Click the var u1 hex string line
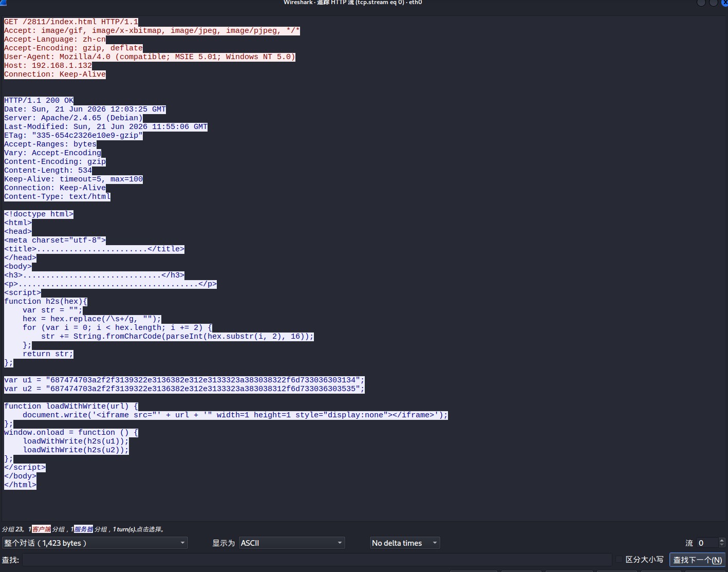The height and width of the screenshot is (572, 728). (x=184, y=380)
